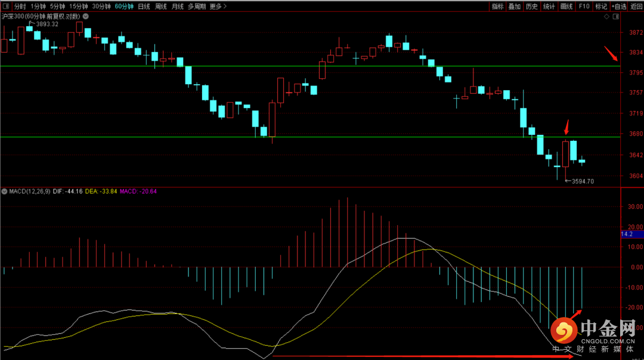Expand 更多 more periods menu
Screen dimensions: 644x360
[x=218, y=7]
